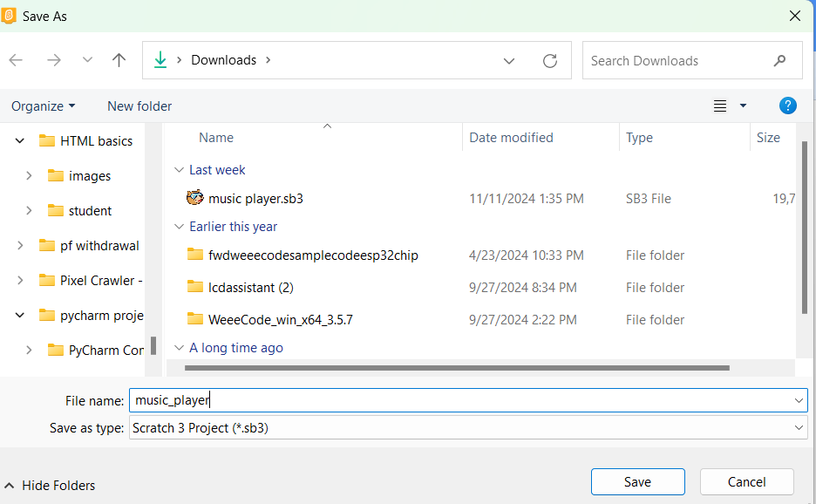Open the Recent locations dropdown arrow

click(x=87, y=60)
